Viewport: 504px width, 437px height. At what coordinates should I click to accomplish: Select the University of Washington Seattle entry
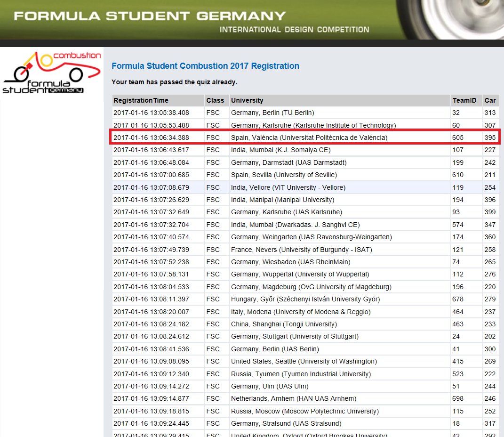click(304, 362)
